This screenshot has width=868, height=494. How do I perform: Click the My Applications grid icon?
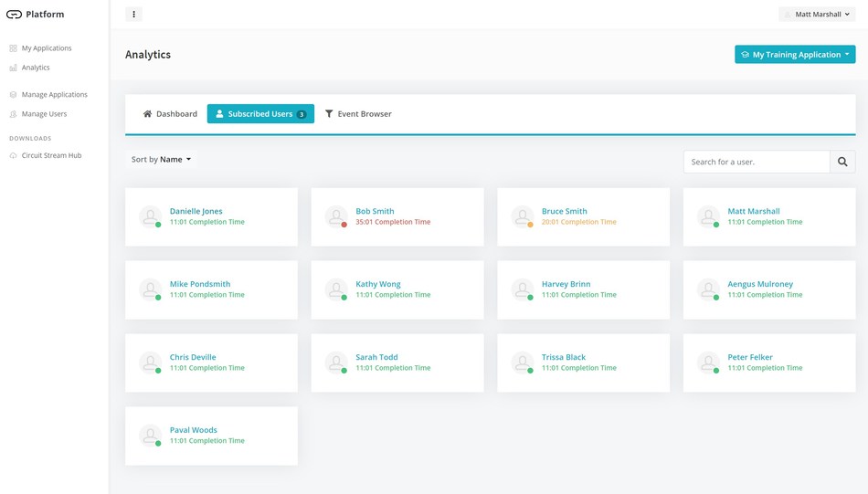[x=13, y=48]
